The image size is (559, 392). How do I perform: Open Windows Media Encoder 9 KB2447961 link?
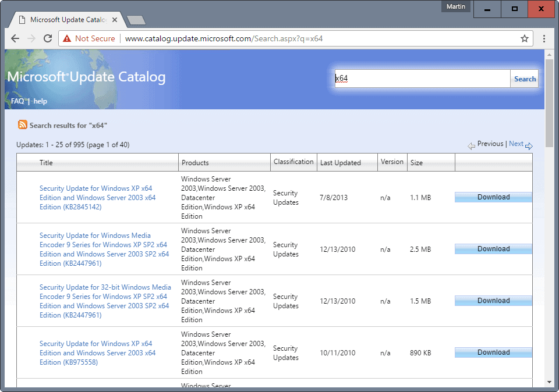(104, 250)
